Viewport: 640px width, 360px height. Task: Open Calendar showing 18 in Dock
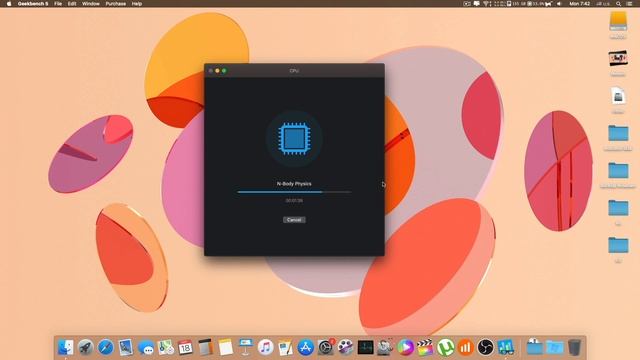185,347
